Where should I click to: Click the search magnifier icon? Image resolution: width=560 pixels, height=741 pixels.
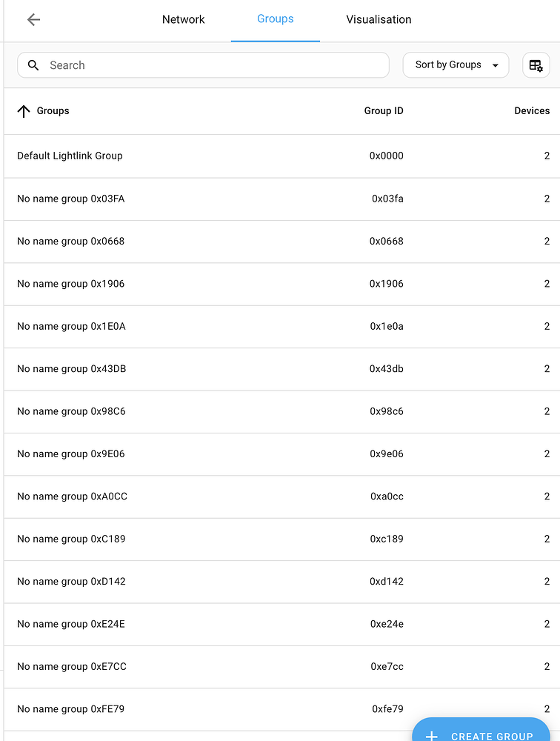(x=33, y=65)
